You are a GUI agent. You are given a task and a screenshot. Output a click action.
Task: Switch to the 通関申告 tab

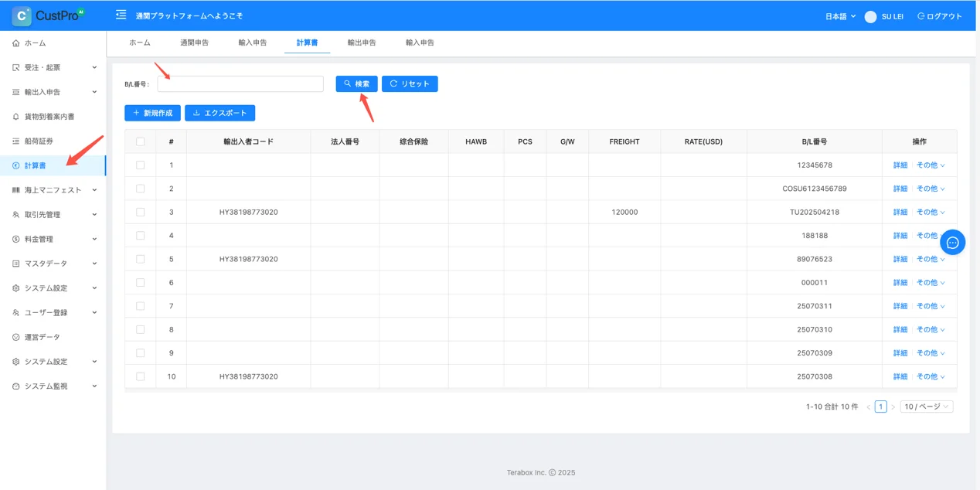(194, 43)
